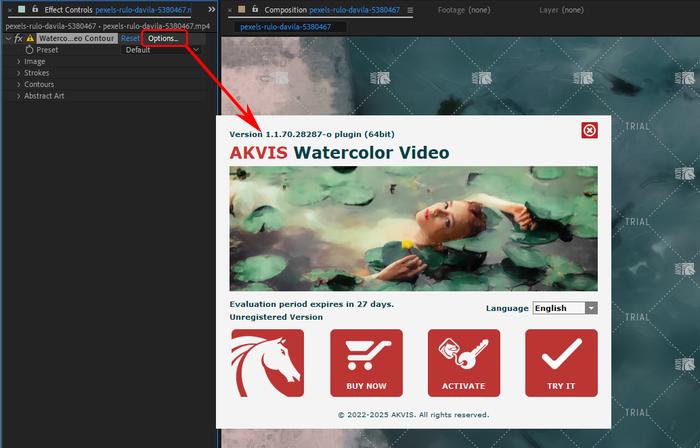Image resolution: width=700 pixels, height=448 pixels.
Task: Click the layer source name pexels-rulo-davila-5380467.mp4
Action: (x=156, y=26)
